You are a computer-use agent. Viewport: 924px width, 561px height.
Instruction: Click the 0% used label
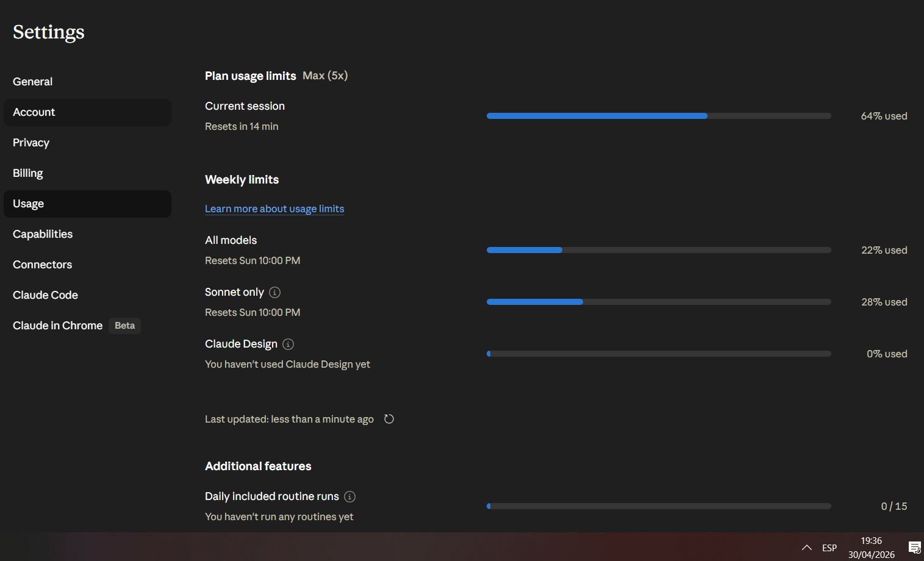[x=887, y=354]
